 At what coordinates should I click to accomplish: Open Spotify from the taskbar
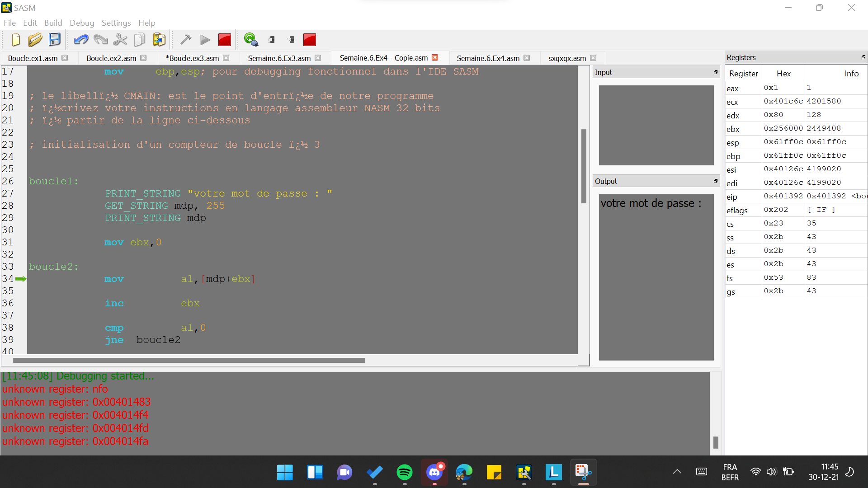tap(404, 473)
